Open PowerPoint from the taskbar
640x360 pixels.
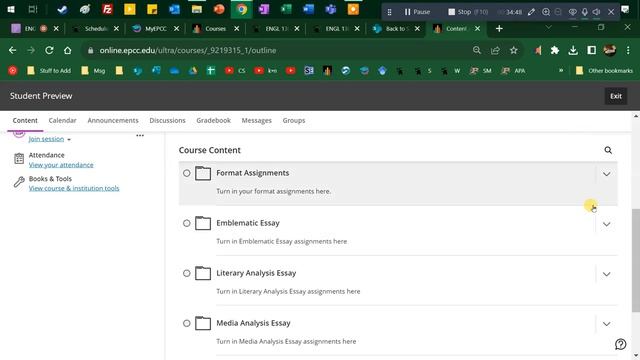tap(219, 9)
